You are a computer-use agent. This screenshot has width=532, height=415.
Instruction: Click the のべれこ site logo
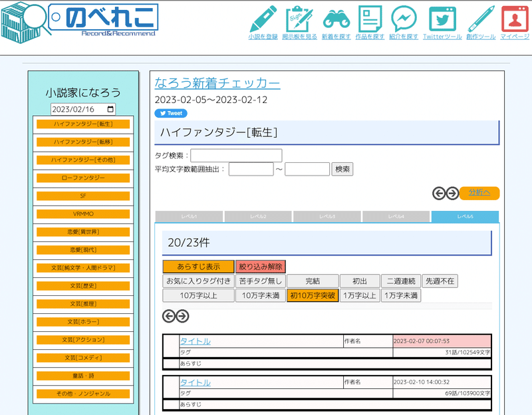click(x=80, y=21)
